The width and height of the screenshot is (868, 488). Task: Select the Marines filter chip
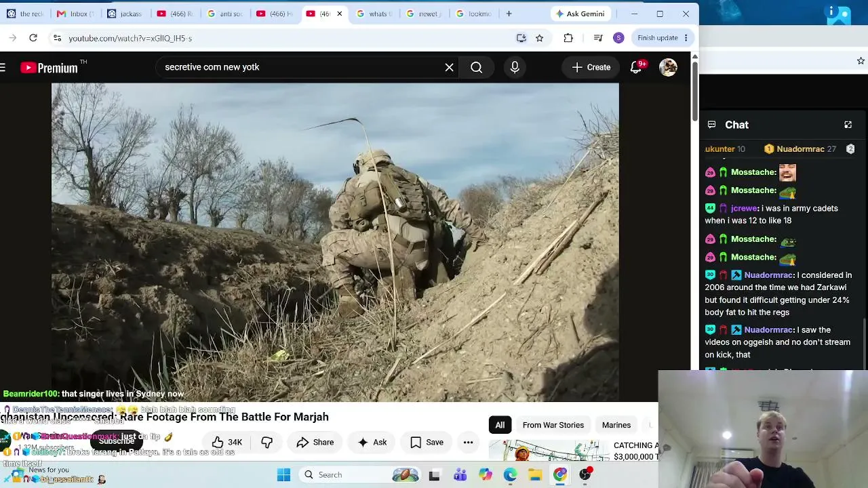(616, 425)
